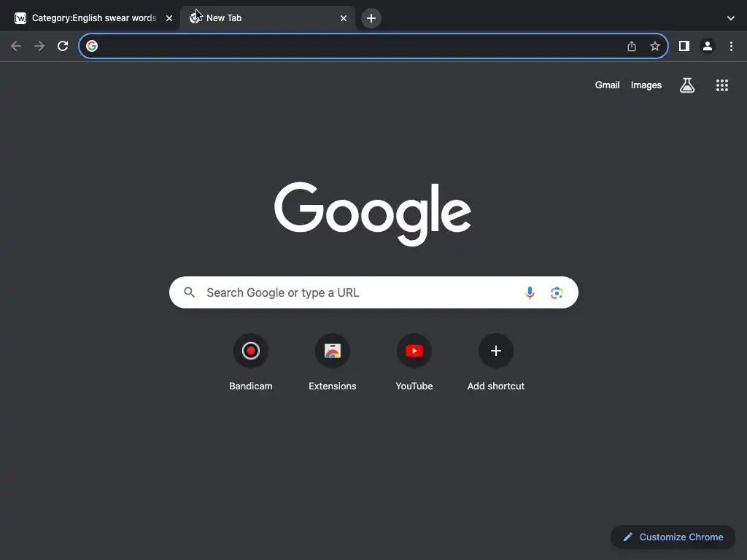Reload the current page

point(63,46)
